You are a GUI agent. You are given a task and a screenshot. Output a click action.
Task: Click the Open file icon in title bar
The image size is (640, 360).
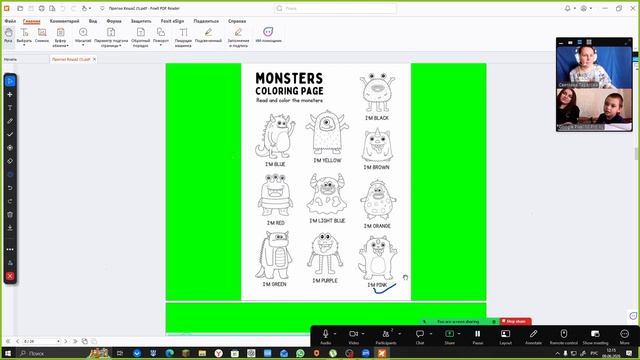coord(20,8)
